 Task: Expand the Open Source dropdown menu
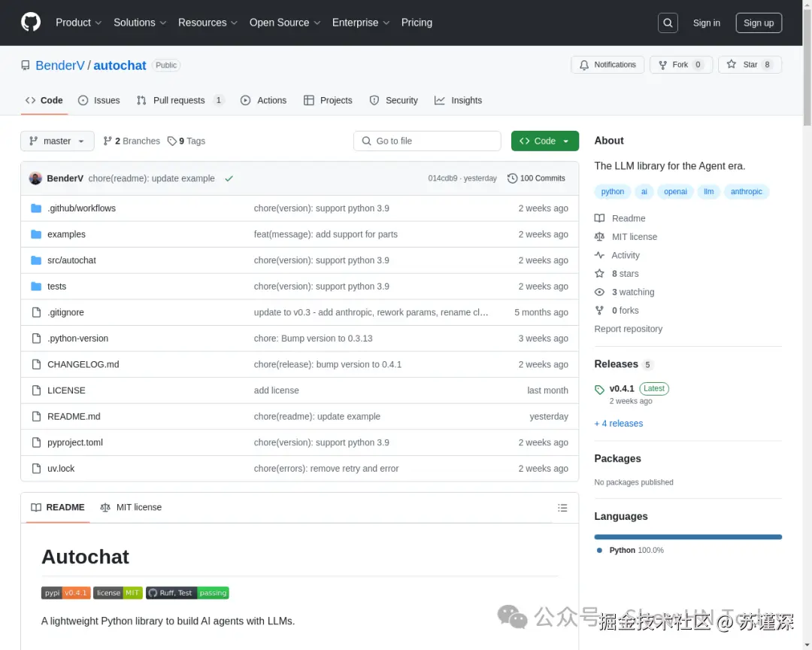click(285, 23)
